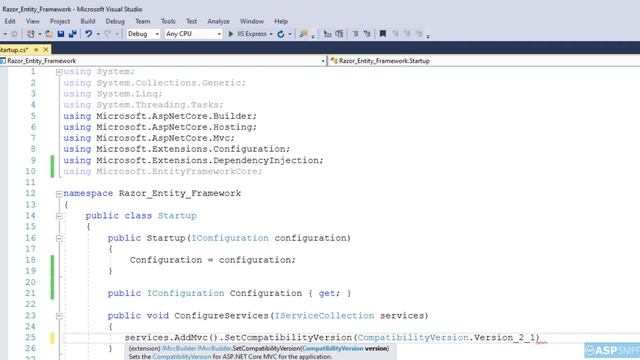
Task: Click line number 12 in the margin
Action: [30, 193]
